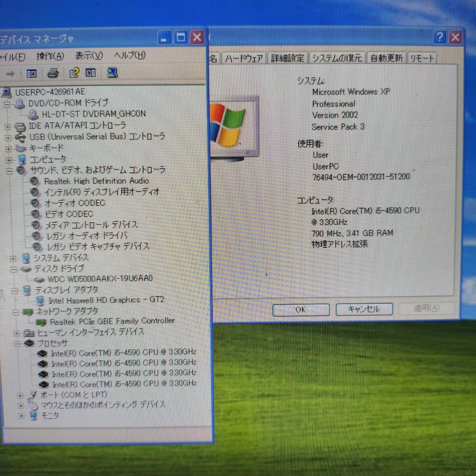Screen dimensions: 476x476
Task: Select the ディスク ドライブ category icon
Action: pyautogui.click(x=26, y=269)
